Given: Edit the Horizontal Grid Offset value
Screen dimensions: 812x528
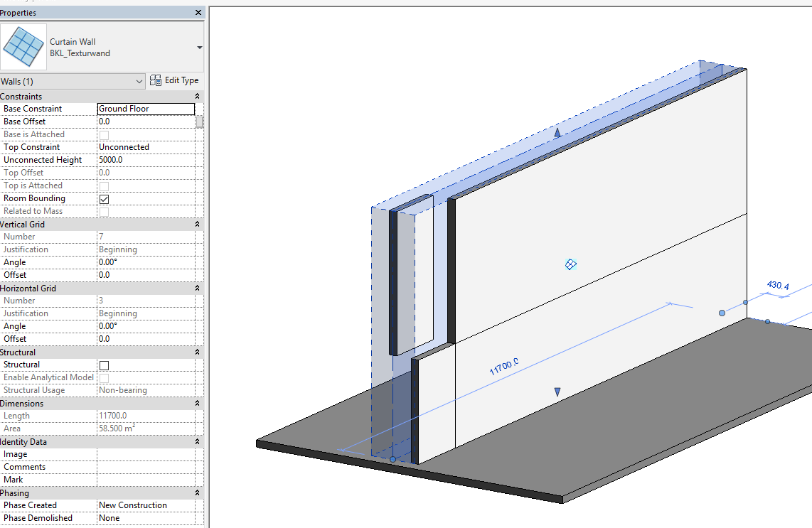Looking at the screenshot, I should [146, 339].
